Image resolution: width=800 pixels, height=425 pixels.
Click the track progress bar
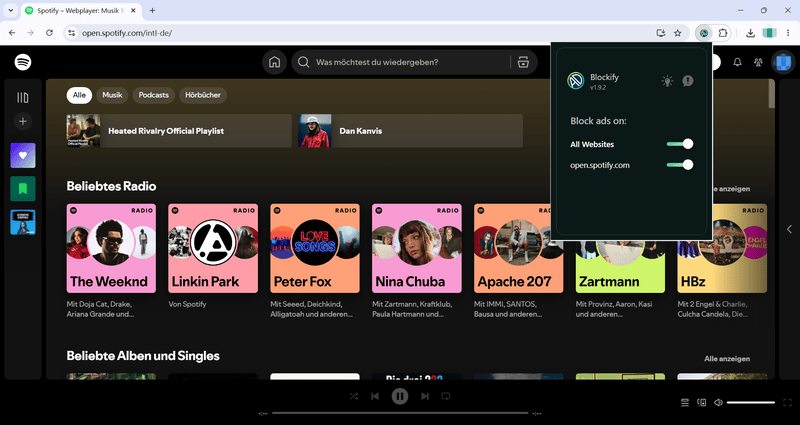tap(400, 413)
